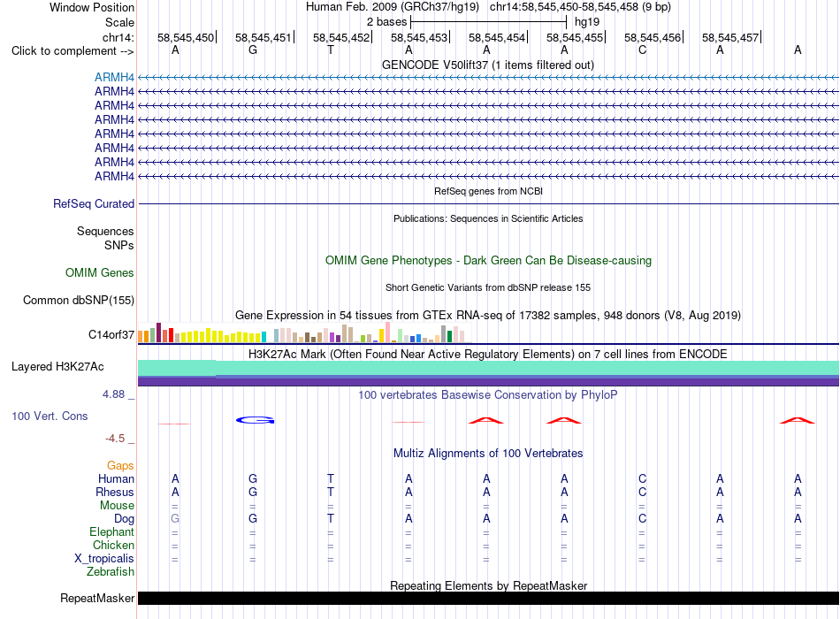840x619 pixels.
Task: Open the RefSeq Curated track label
Action: pyautogui.click(x=94, y=203)
